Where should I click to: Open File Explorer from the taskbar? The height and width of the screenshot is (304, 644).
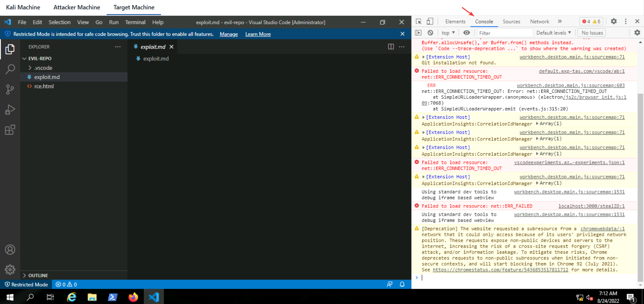pyautogui.click(x=92, y=297)
